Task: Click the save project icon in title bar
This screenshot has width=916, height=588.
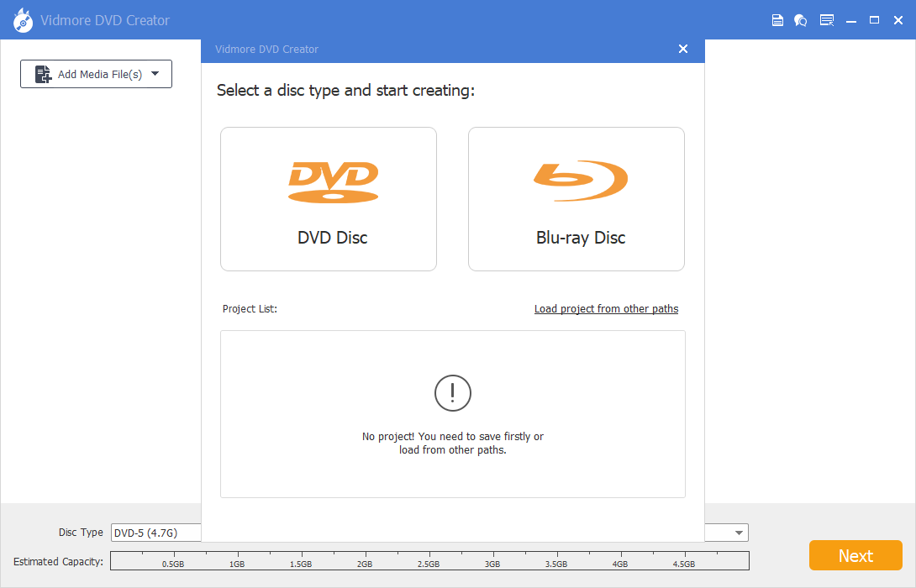Action: point(777,20)
